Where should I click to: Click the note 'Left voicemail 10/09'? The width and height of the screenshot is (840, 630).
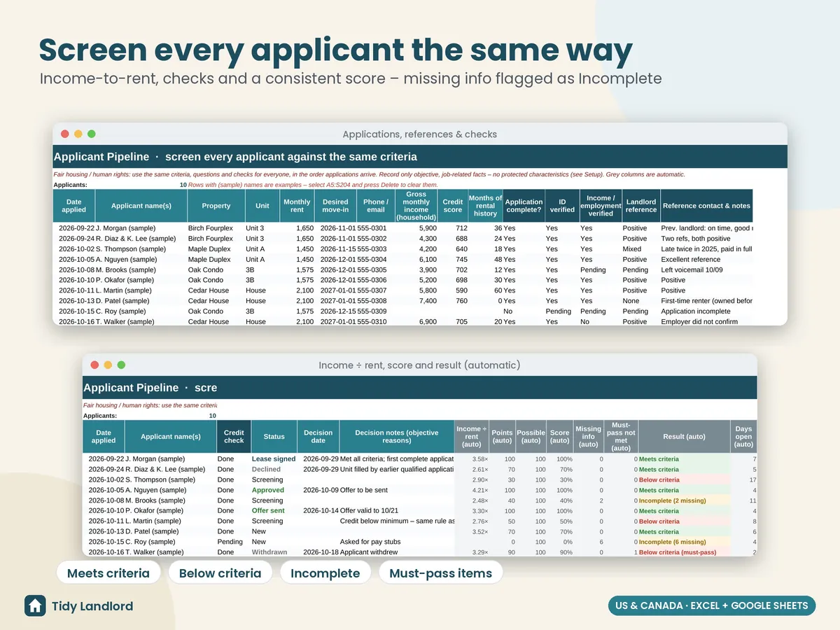[693, 269]
